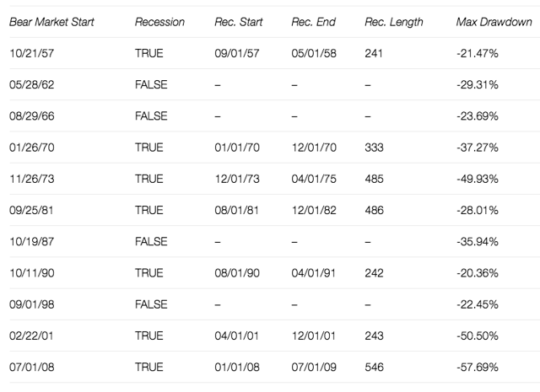Select the FALSE cell in 10/19/87 row
540x392 pixels.
[x=151, y=242]
